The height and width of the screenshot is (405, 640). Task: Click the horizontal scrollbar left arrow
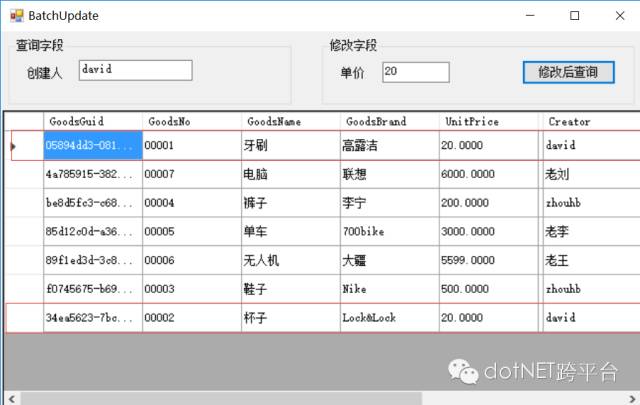pyautogui.click(x=12, y=398)
